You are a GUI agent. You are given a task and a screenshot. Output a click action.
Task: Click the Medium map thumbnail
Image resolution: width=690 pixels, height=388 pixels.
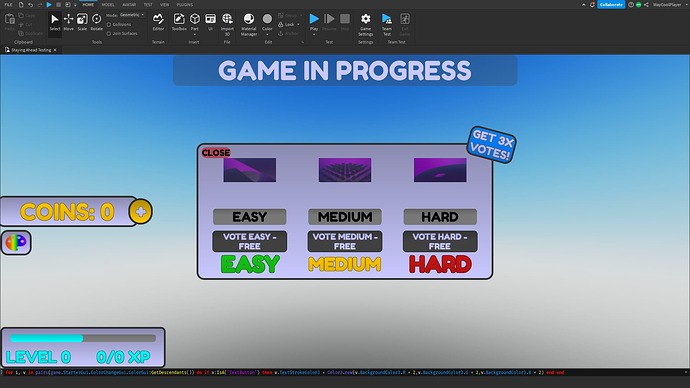pyautogui.click(x=345, y=170)
